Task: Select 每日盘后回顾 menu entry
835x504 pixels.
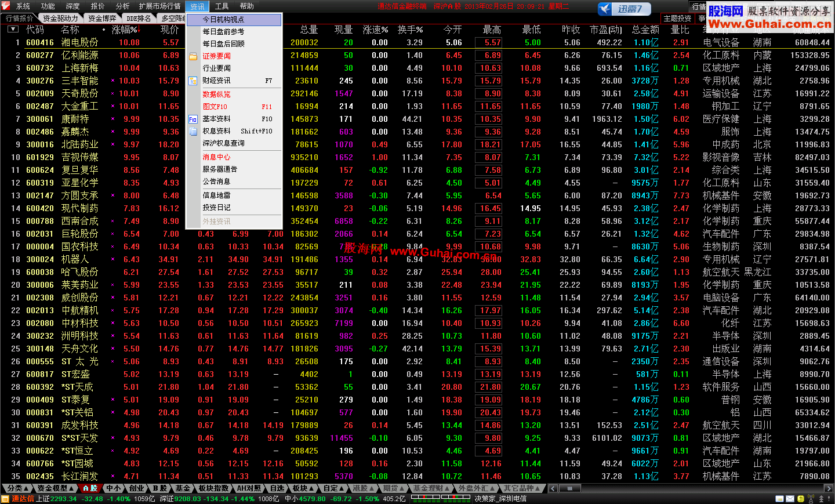Action: tap(234, 44)
